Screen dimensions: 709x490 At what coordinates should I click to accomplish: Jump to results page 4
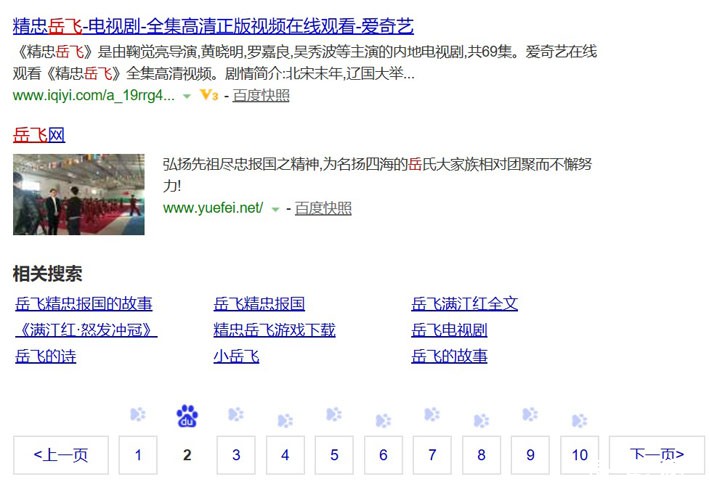[x=285, y=455]
